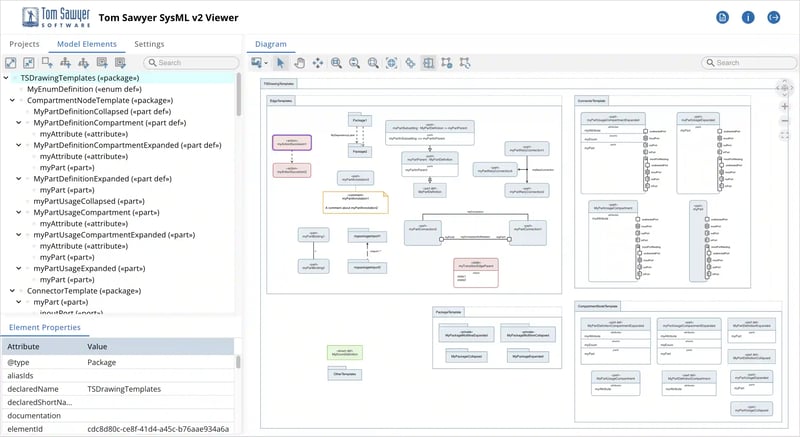The width and height of the screenshot is (800, 437).
Task: Click the Model Elements search field
Action: coord(191,63)
